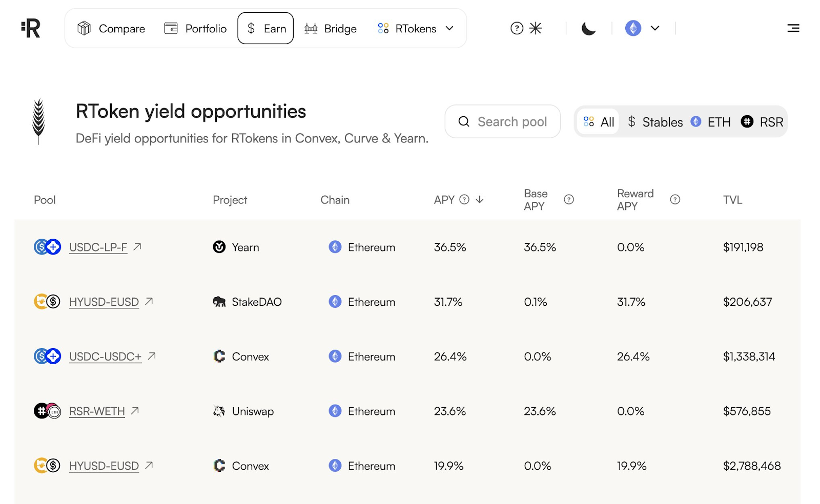
Task: Click the Reserve R logo
Action: pos(31,28)
